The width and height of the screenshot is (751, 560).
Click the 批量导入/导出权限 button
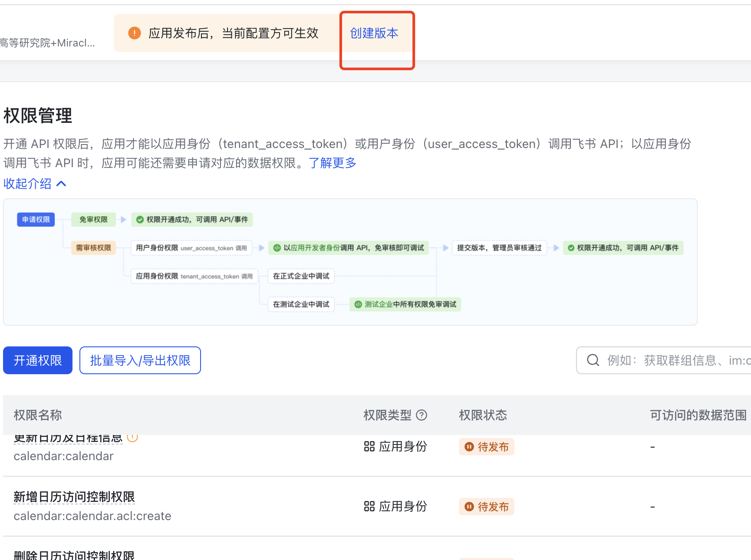140,360
